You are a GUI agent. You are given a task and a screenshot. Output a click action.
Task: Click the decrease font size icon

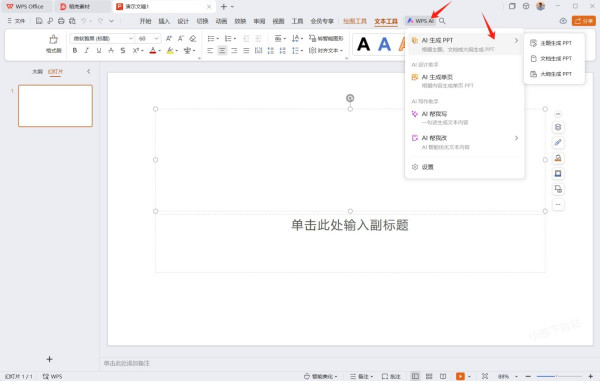(x=181, y=38)
